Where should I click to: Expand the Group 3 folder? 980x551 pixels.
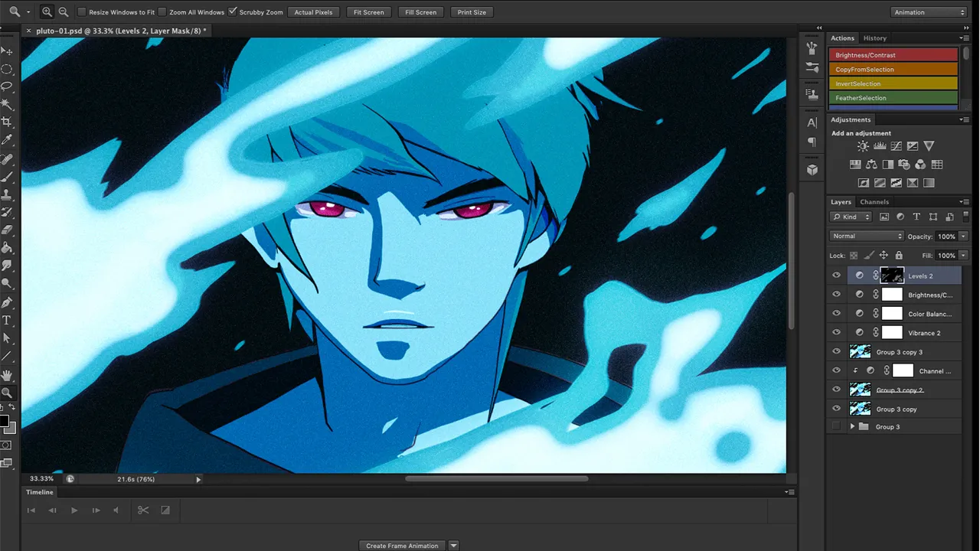click(x=852, y=426)
